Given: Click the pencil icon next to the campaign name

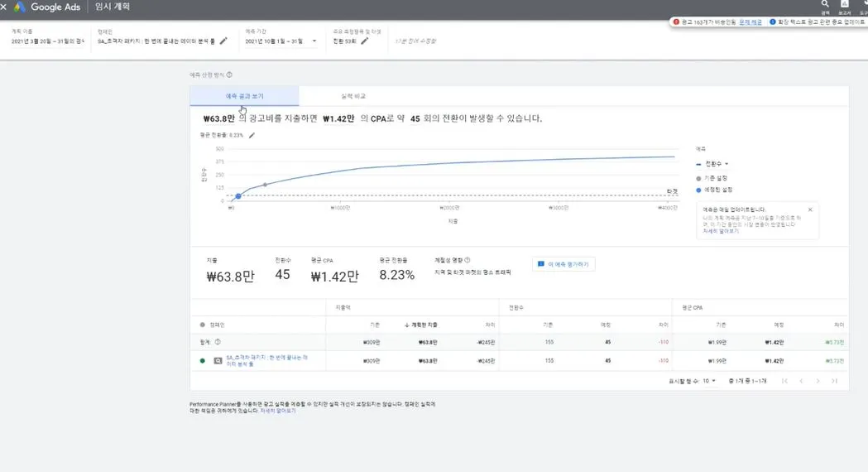Looking at the screenshot, I should 223,41.
